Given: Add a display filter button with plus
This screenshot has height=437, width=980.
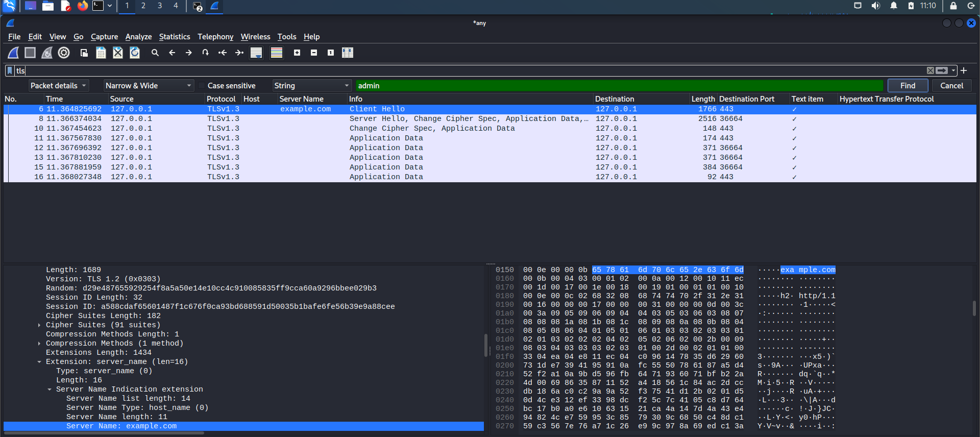Looking at the screenshot, I should [x=964, y=71].
